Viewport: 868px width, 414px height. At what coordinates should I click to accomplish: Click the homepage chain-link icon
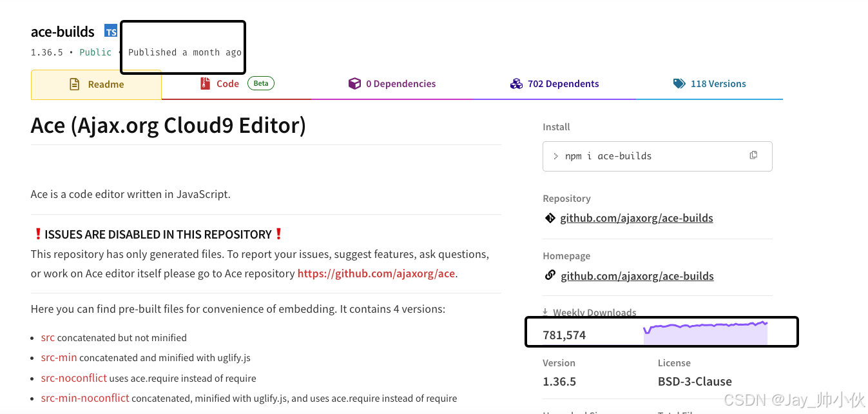[x=550, y=275]
